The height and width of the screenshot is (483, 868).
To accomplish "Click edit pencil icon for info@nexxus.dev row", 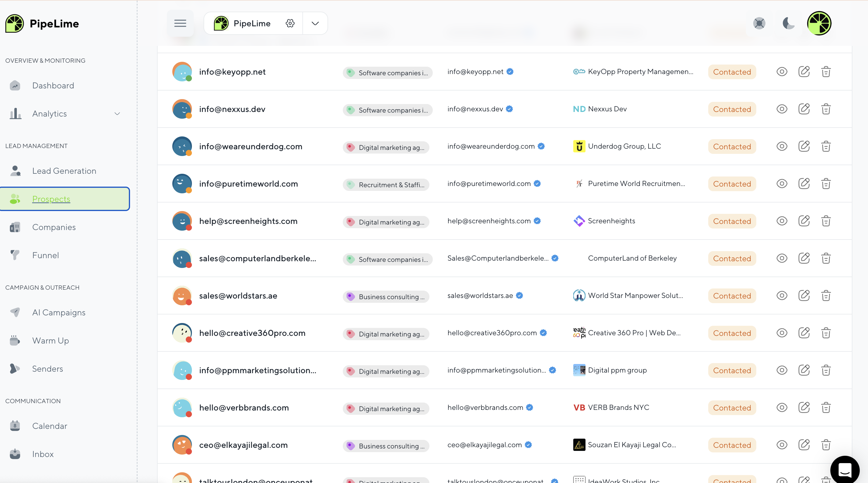I will [x=804, y=109].
